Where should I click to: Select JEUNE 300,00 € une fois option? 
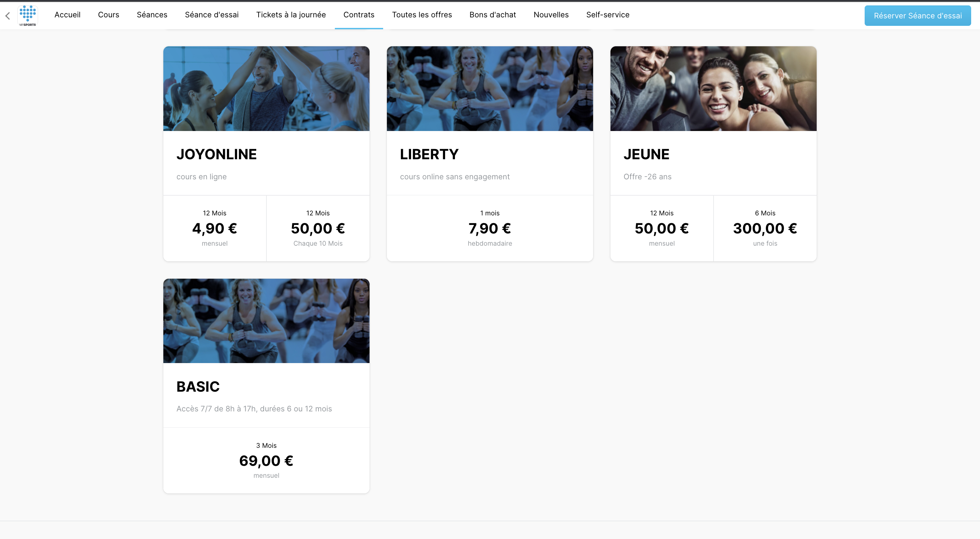pos(765,228)
